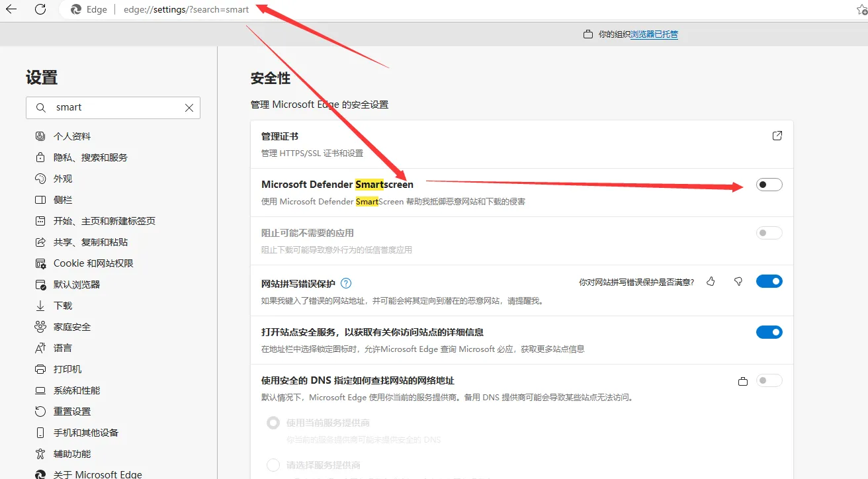Click the 打印机 printer icon
This screenshot has width=868, height=479.
(40, 369)
